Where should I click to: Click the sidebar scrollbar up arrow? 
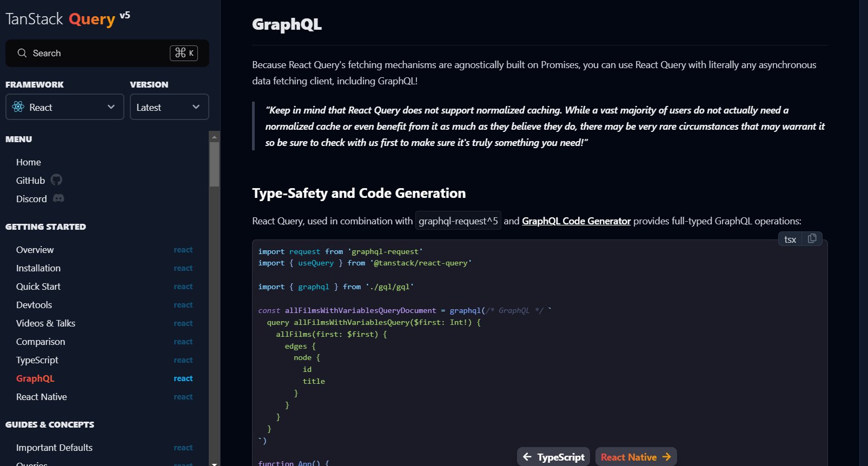(215, 136)
